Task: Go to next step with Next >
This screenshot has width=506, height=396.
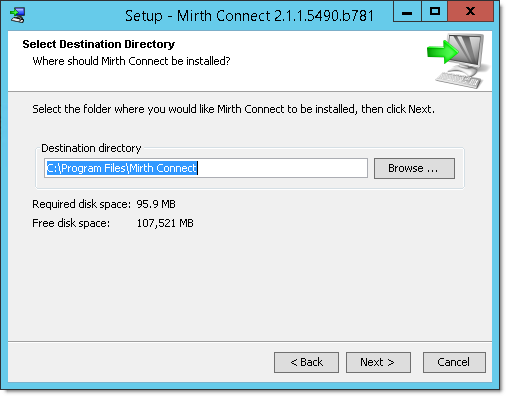Action: (378, 362)
